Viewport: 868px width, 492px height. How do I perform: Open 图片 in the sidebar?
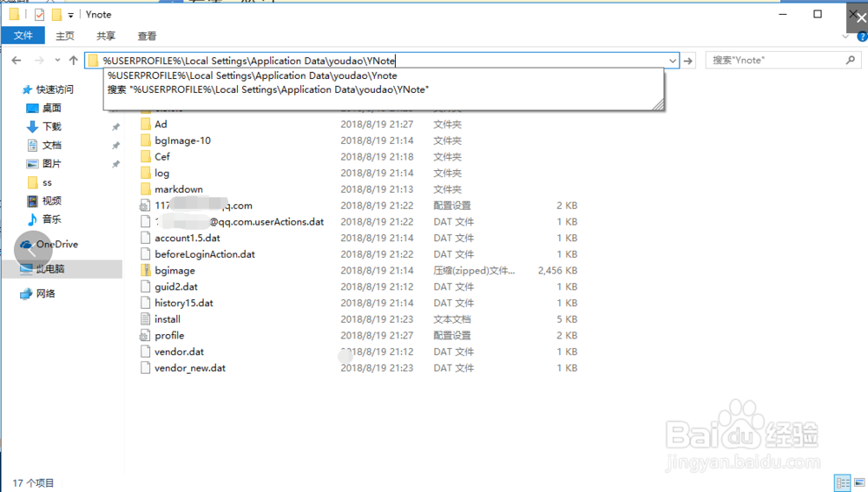pos(43,164)
